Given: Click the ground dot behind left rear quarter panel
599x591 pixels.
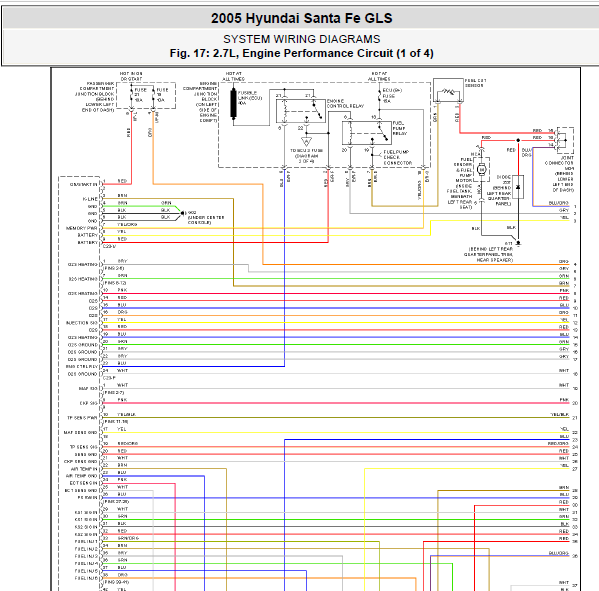Looking at the screenshot, I should 518,242.
